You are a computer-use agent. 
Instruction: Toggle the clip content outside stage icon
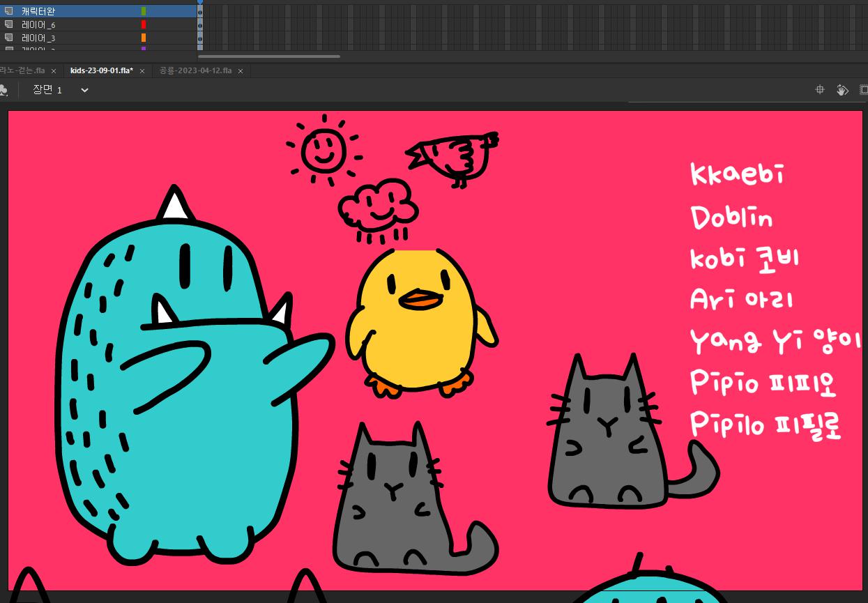864,90
